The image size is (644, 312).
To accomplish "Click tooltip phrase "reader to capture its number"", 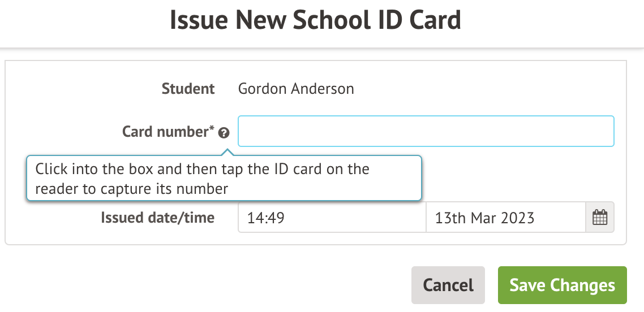I will (131, 189).
